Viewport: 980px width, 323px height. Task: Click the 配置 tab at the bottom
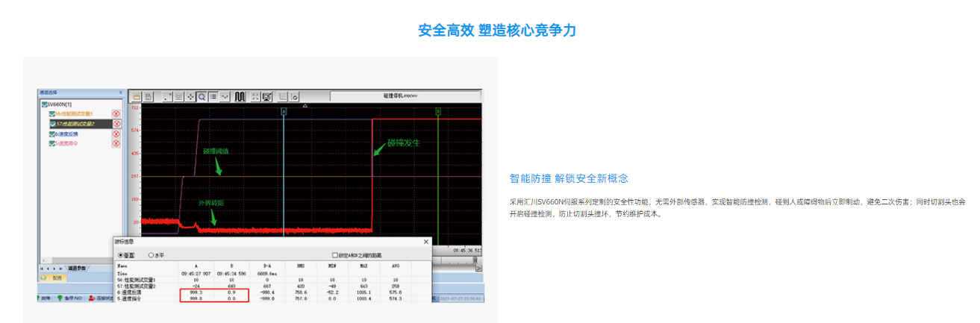point(57,277)
